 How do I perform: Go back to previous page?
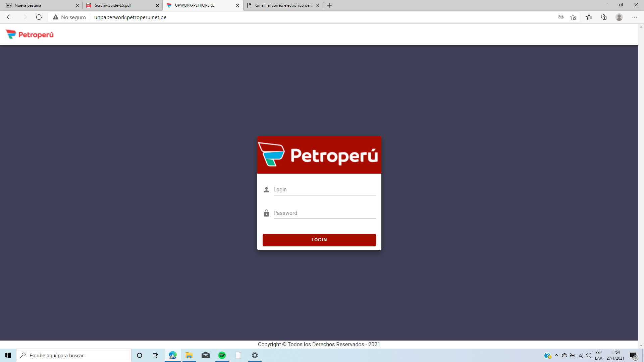tap(9, 17)
